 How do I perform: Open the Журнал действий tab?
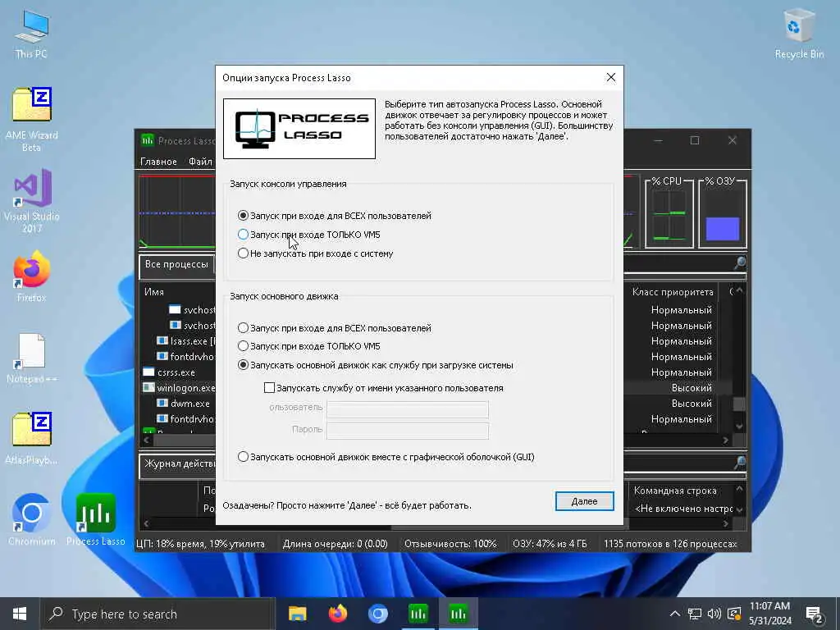click(179, 463)
